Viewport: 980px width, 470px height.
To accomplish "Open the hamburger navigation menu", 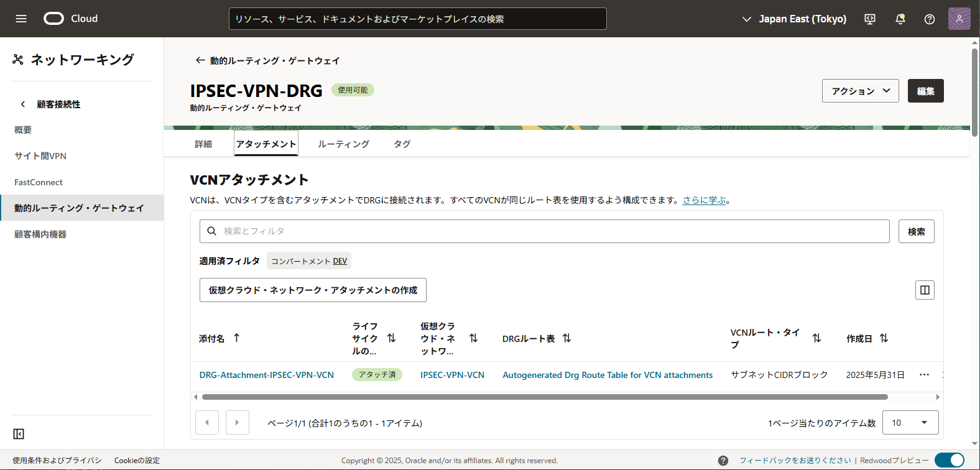I will 21,19.
